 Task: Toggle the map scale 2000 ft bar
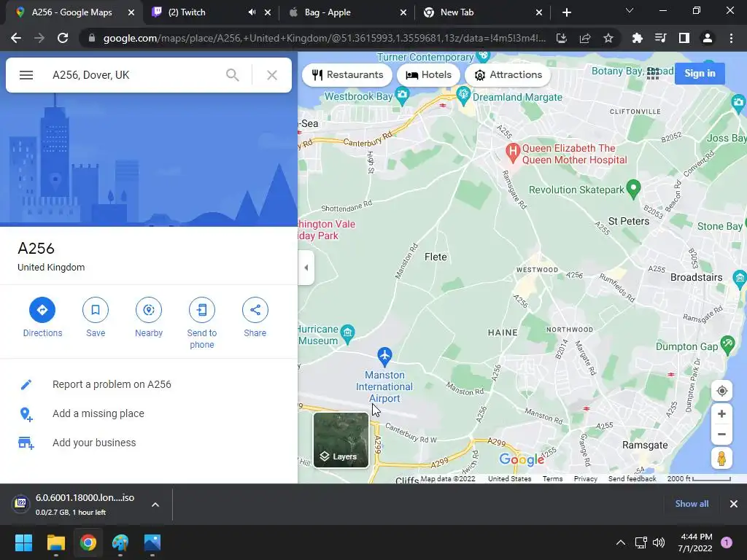(699, 478)
